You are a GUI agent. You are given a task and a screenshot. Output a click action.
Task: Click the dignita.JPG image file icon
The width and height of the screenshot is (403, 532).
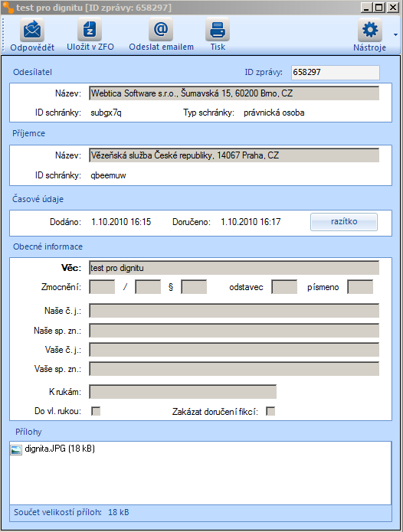(x=16, y=450)
